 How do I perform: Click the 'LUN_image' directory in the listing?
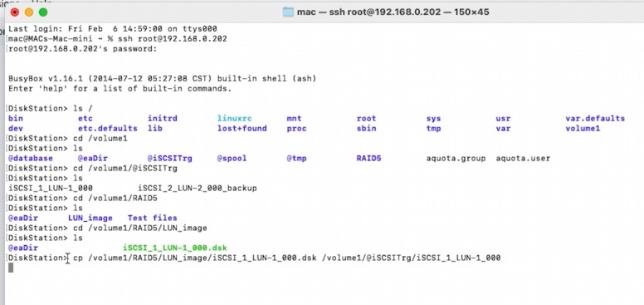click(x=90, y=218)
